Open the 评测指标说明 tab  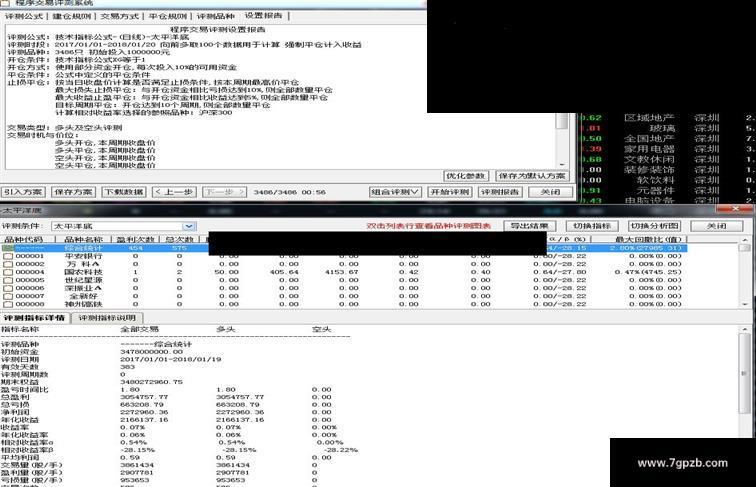108,318
